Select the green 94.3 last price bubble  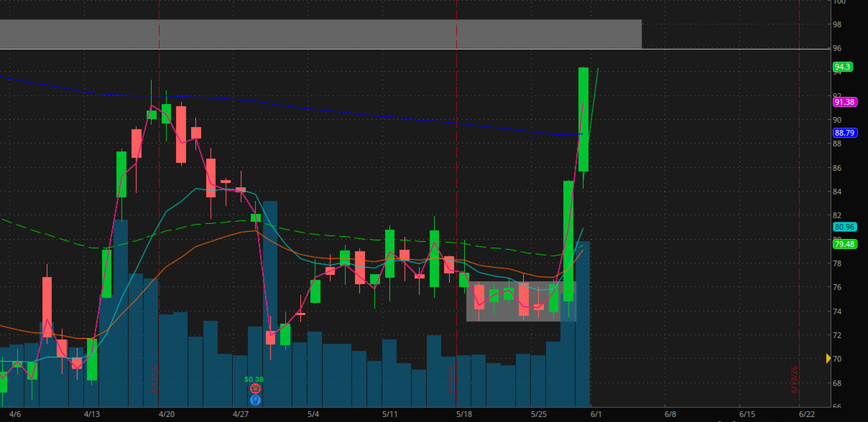[843, 66]
